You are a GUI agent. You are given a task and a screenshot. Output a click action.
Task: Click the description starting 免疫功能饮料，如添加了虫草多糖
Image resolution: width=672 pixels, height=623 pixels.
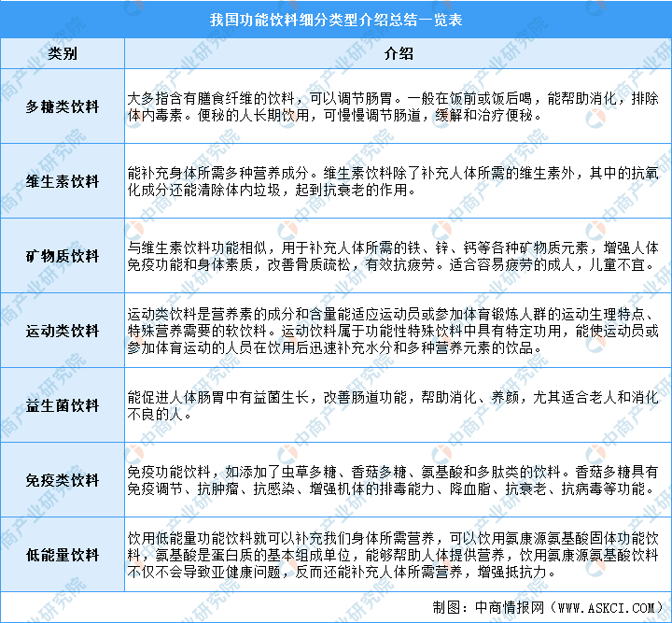393,480
